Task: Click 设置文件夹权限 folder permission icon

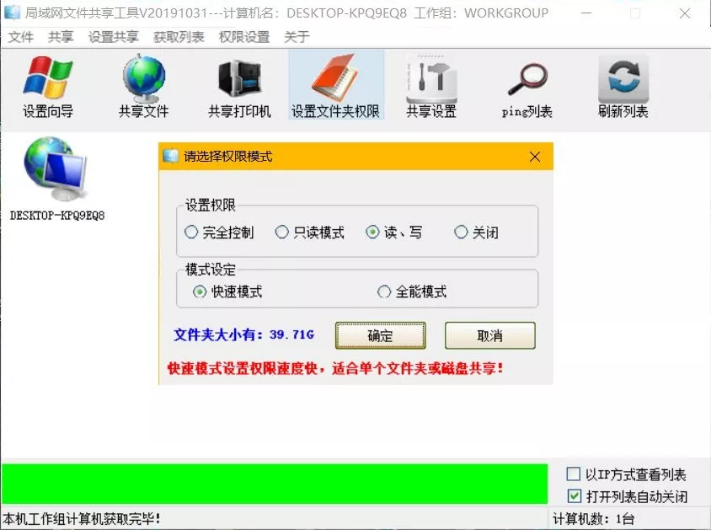Action: point(336,85)
